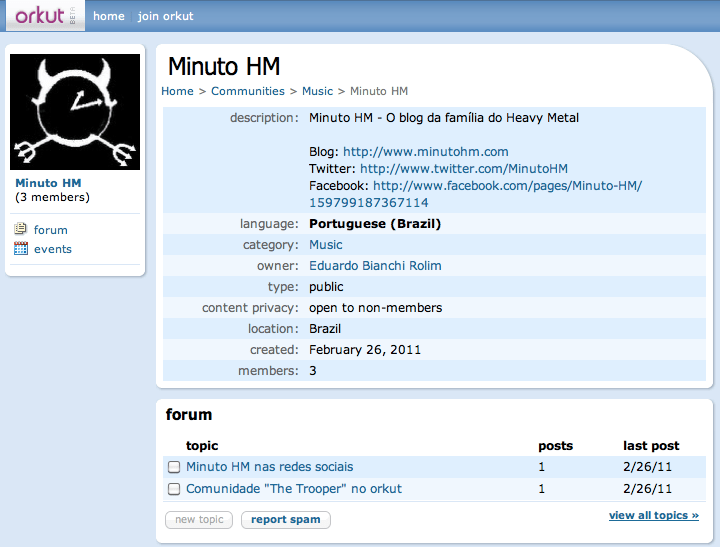720x547 pixels.
Task: Open the Music category link
Action: [x=326, y=245]
